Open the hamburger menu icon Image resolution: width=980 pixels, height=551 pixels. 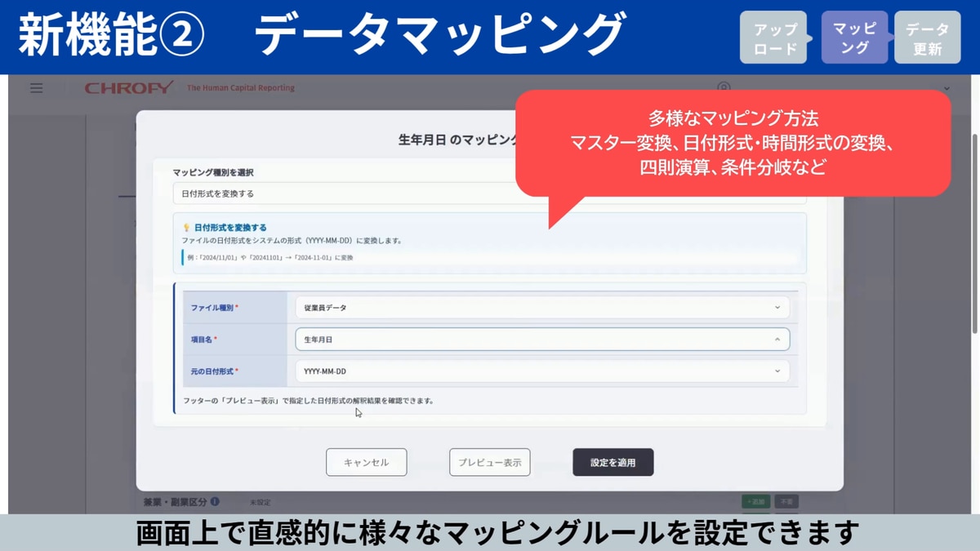[x=36, y=88]
